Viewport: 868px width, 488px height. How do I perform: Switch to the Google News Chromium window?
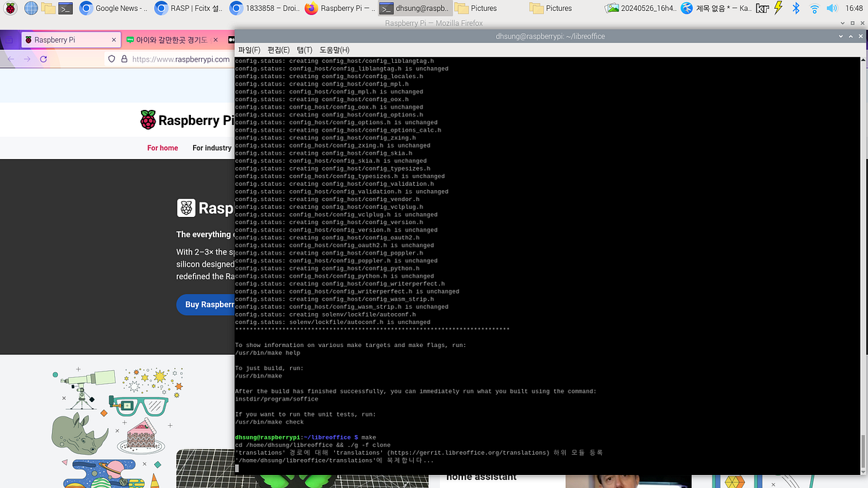coord(114,9)
